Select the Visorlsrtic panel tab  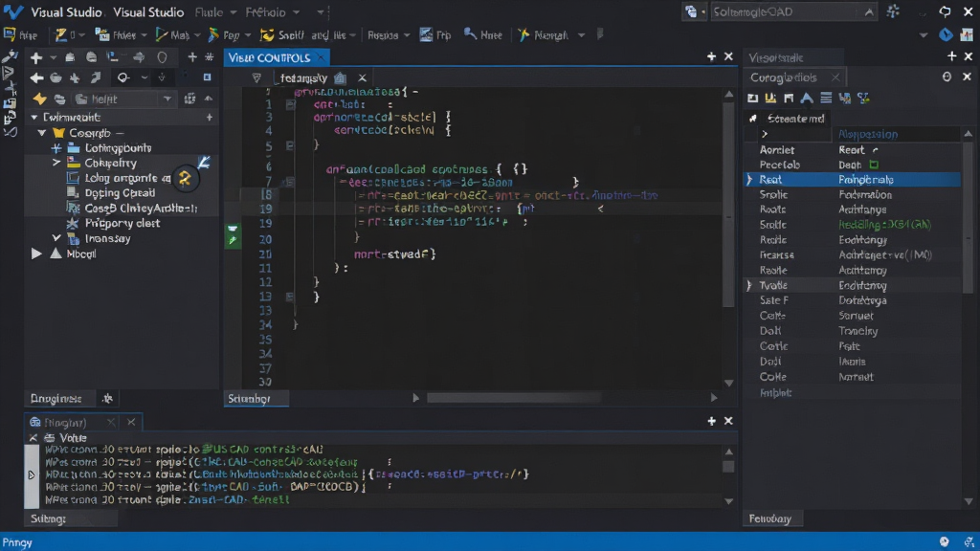click(x=775, y=57)
